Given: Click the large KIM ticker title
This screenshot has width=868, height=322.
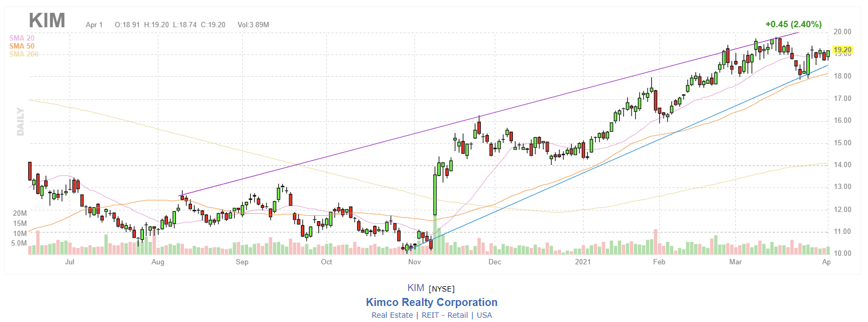Looking at the screenshot, I should 47,21.
